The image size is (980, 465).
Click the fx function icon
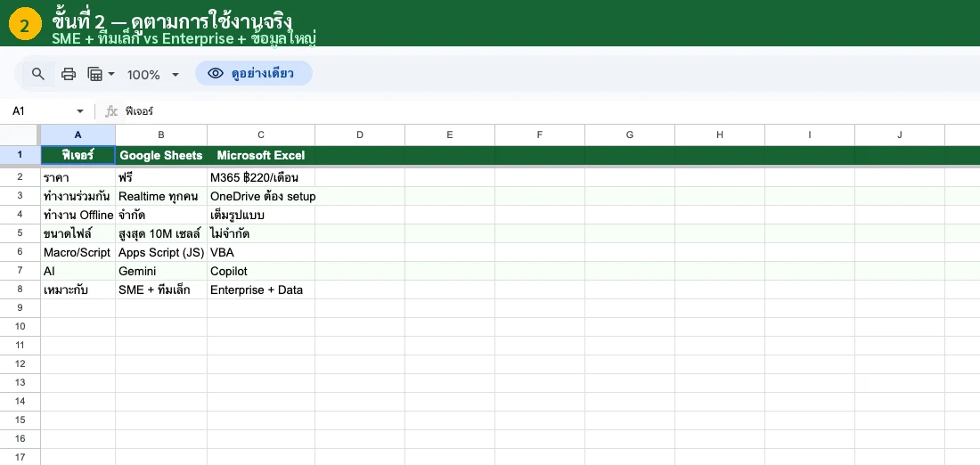click(111, 111)
